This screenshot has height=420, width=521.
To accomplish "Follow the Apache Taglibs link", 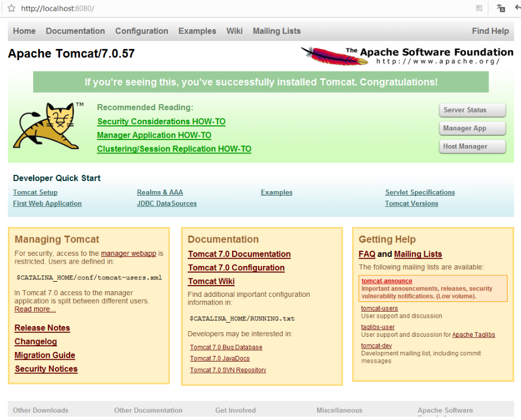I will click(473, 335).
